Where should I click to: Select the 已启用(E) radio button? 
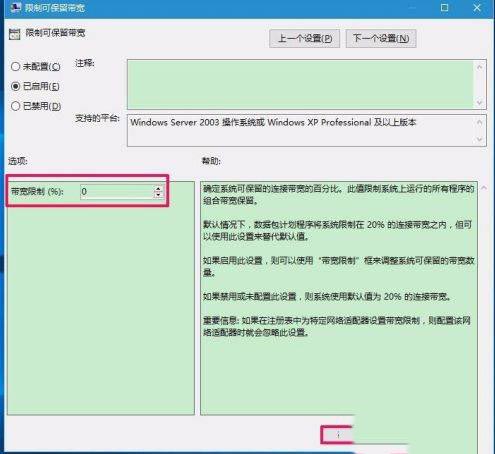(x=15, y=86)
